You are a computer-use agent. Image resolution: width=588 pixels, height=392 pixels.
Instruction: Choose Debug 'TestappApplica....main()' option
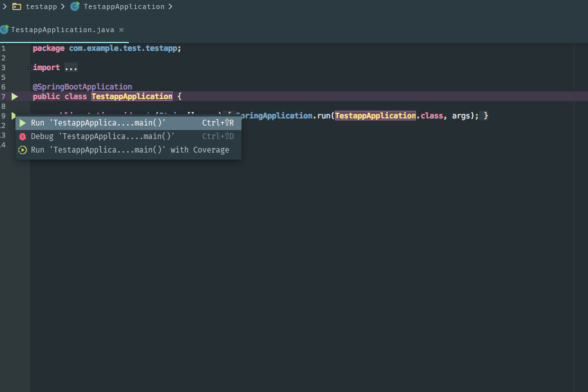point(128,136)
